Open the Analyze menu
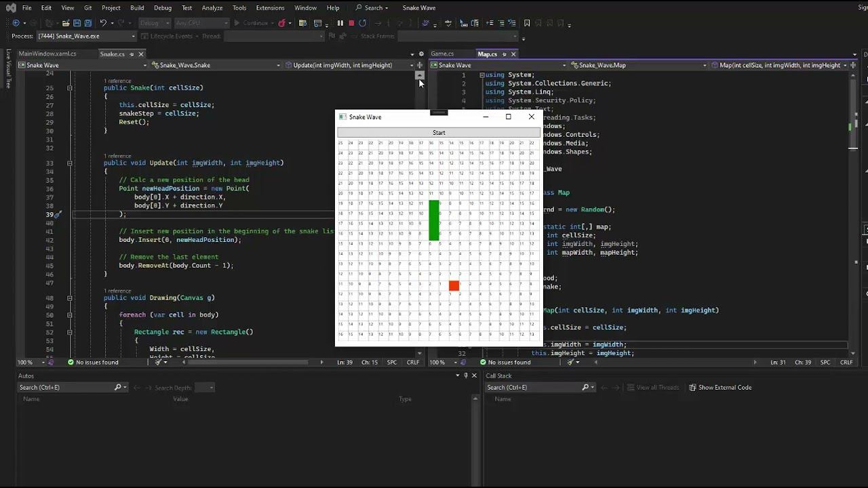Viewport: 868px width, 488px height. [212, 7]
